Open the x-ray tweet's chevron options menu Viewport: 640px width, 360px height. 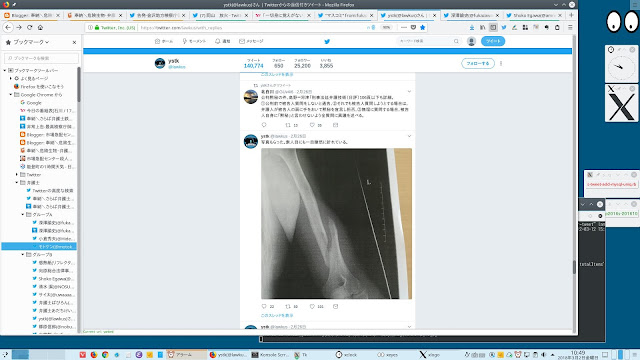coord(409,136)
